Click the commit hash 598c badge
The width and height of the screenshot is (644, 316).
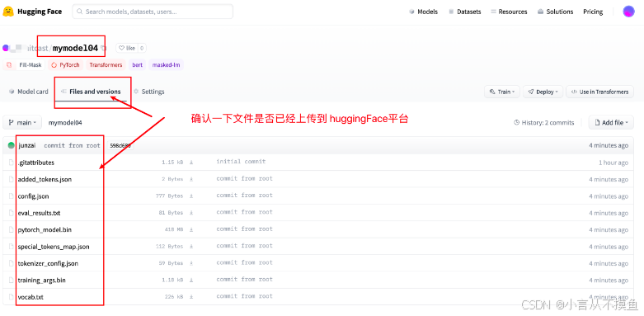120,145
